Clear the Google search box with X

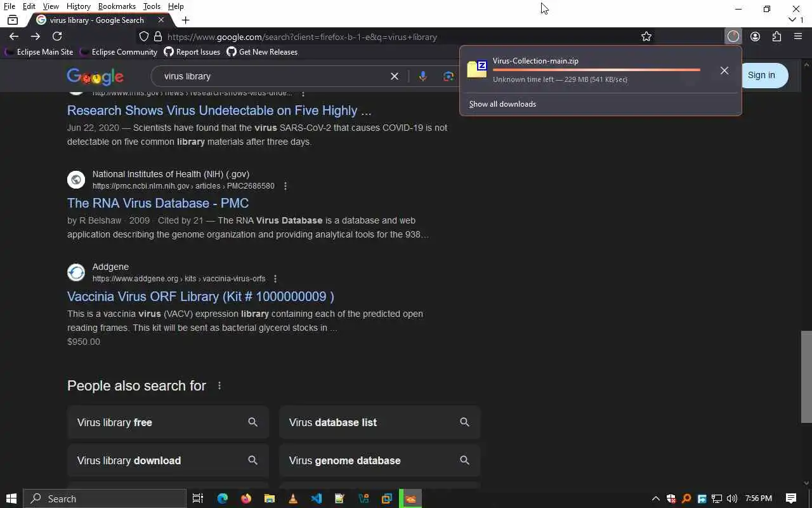(x=395, y=76)
